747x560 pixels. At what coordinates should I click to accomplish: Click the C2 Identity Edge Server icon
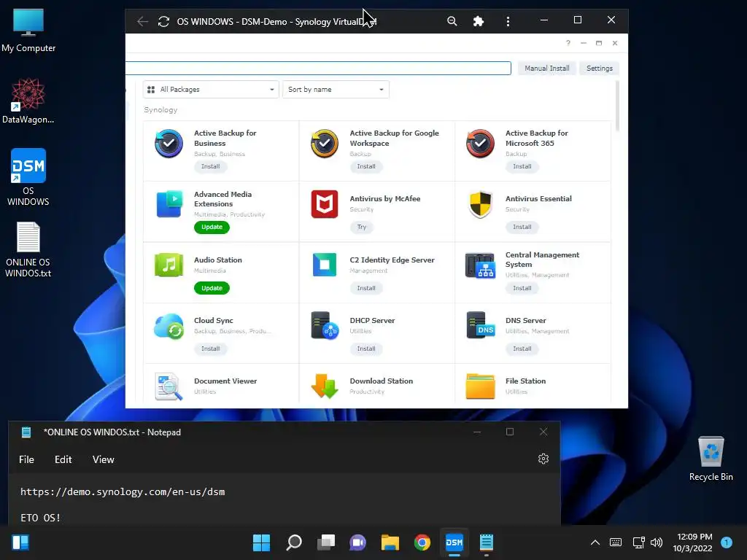[325, 265]
